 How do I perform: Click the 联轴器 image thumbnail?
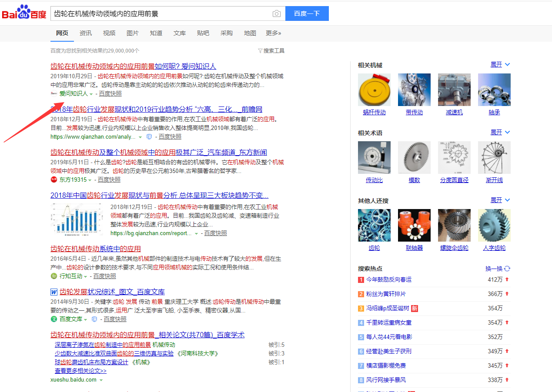(x=414, y=225)
